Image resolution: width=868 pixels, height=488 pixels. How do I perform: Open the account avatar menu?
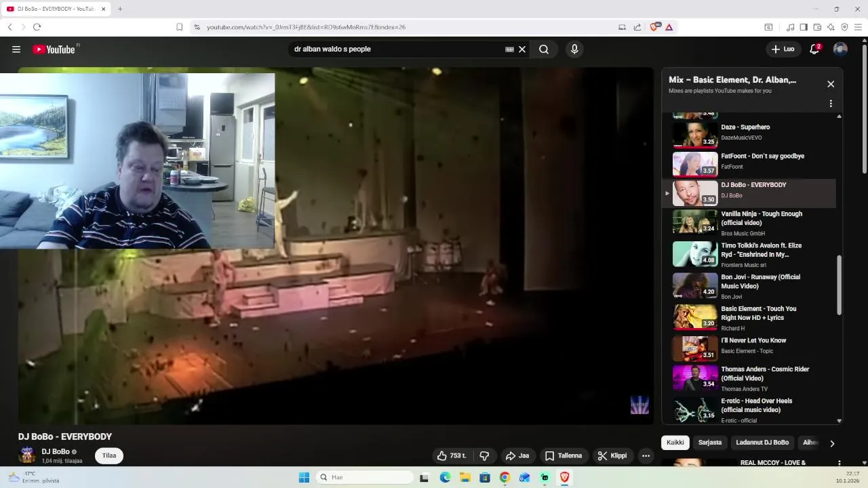(x=840, y=49)
